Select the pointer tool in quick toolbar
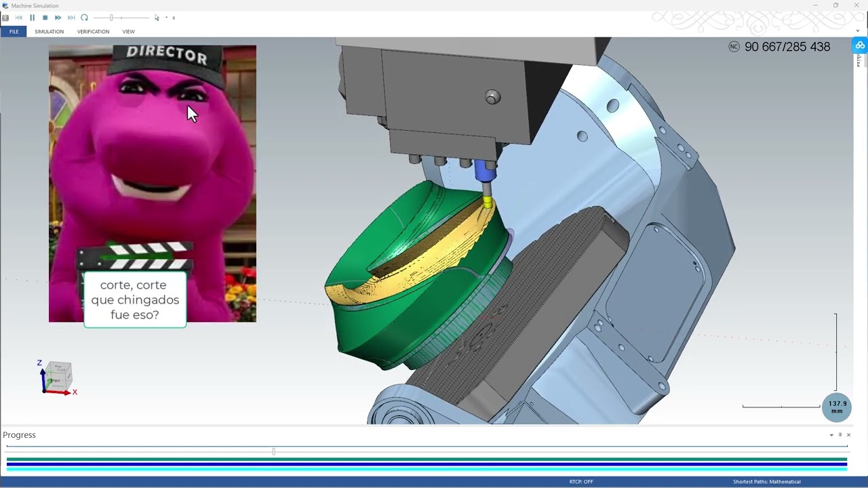Image resolution: width=868 pixels, height=488 pixels. (157, 18)
